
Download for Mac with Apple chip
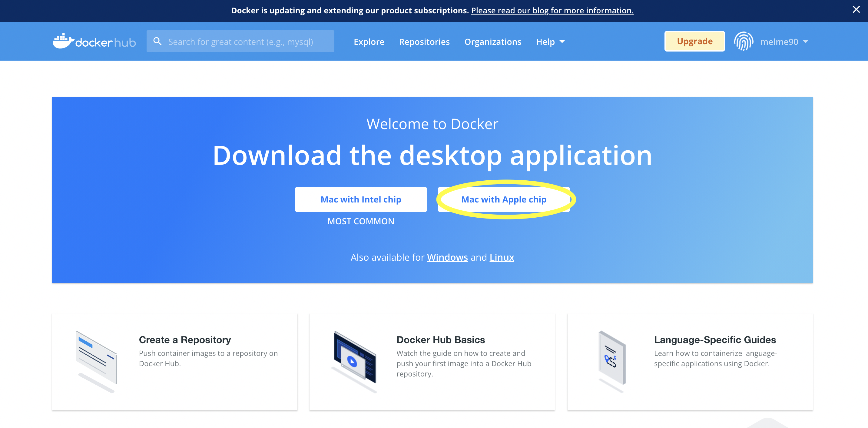point(503,199)
